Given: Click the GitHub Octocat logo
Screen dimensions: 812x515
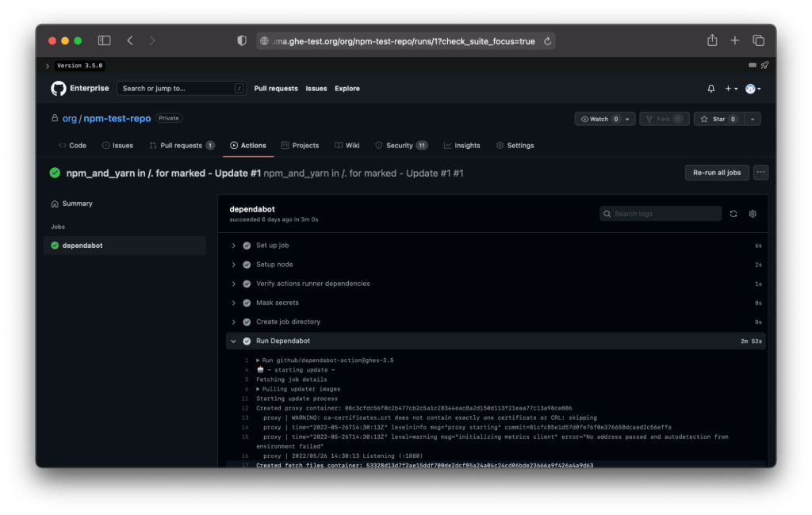Looking at the screenshot, I should [x=59, y=89].
